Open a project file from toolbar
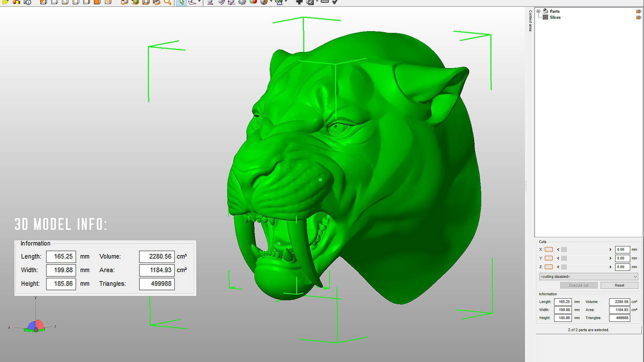The height and width of the screenshot is (362, 644). 5,2
